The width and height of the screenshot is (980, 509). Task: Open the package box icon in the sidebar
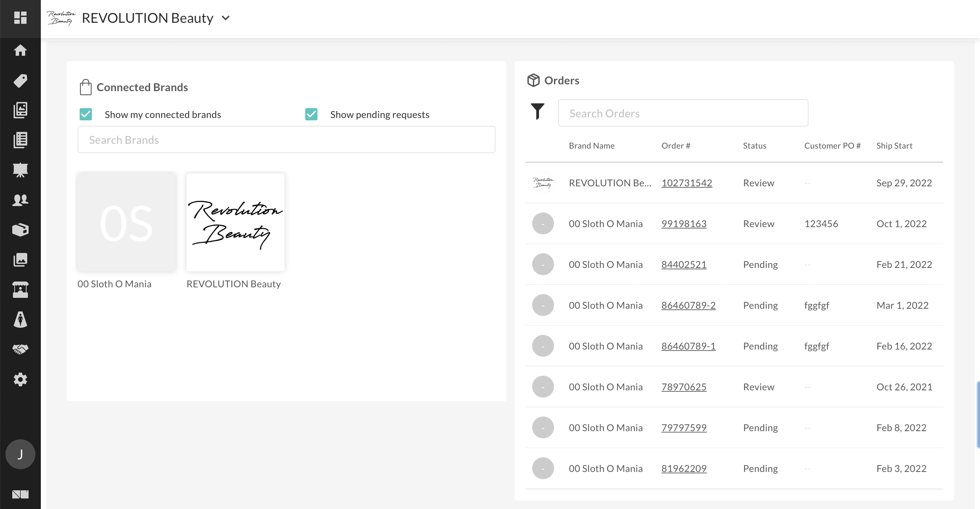(20, 230)
